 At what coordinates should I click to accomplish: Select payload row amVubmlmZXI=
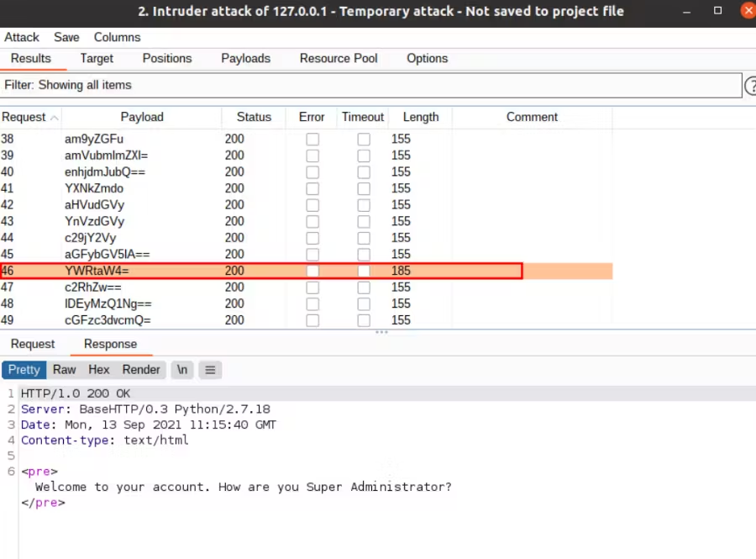click(306, 156)
